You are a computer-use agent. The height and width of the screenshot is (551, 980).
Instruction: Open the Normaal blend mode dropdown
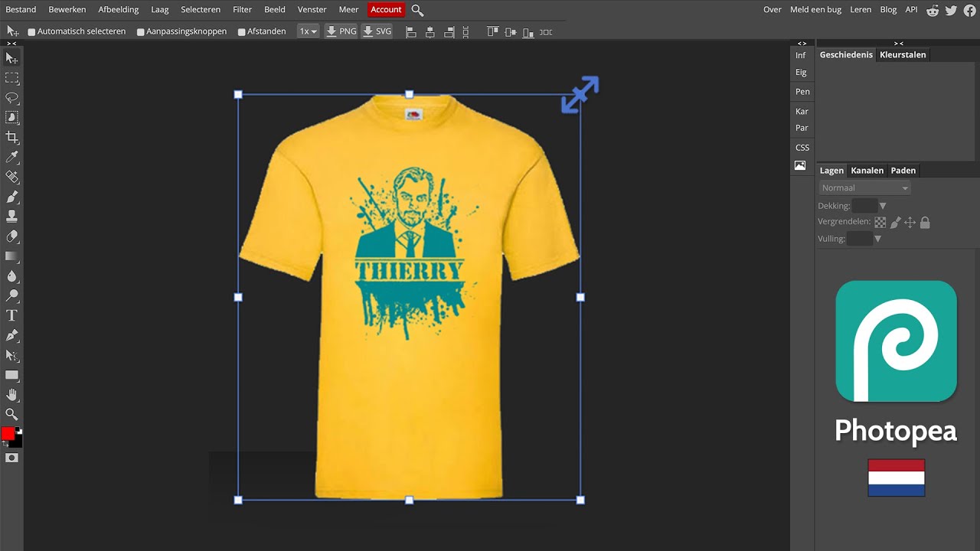coord(864,188)
